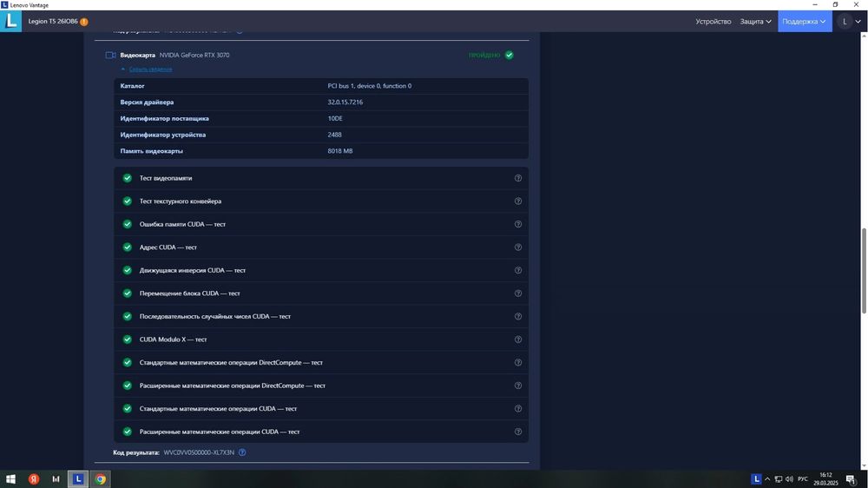Open help for Тест видеопамяти
The image size is (868, 488).
[x=518, y=178]
